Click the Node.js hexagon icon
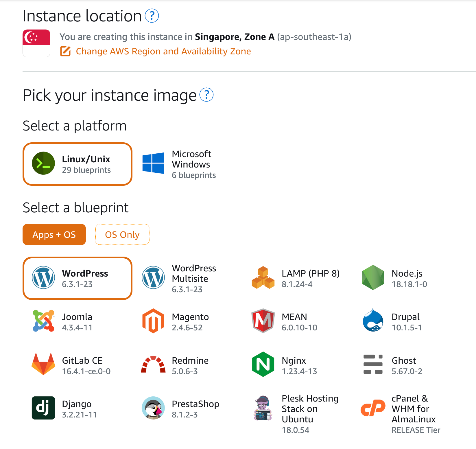The height and width of the screenshot is (449, 476). (373, 278)
